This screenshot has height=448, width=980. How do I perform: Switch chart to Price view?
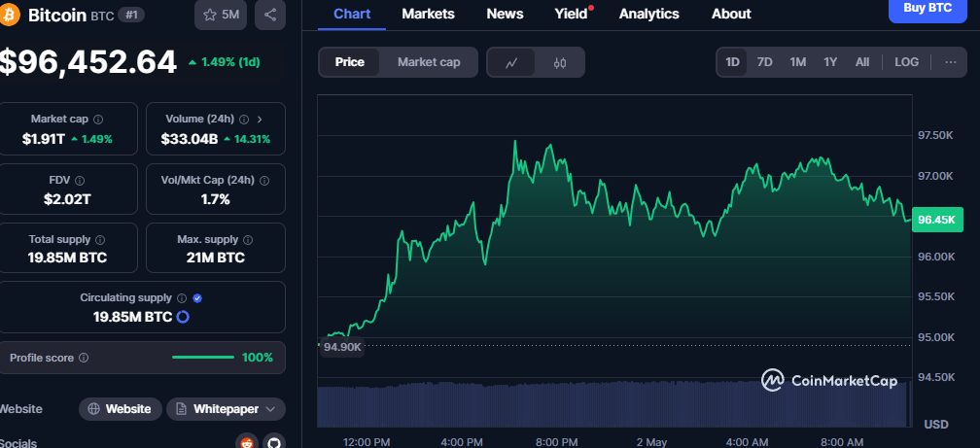coord(349,62)
